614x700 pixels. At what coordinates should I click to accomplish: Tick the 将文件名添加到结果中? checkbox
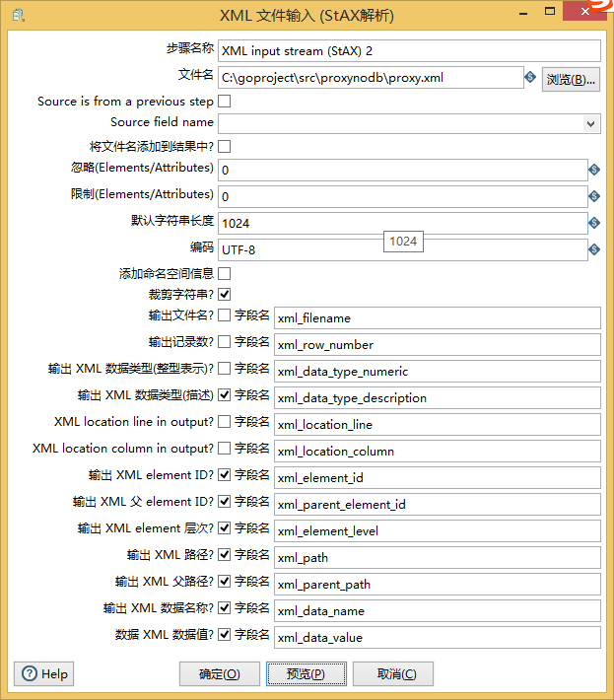[x=225, y=147]
